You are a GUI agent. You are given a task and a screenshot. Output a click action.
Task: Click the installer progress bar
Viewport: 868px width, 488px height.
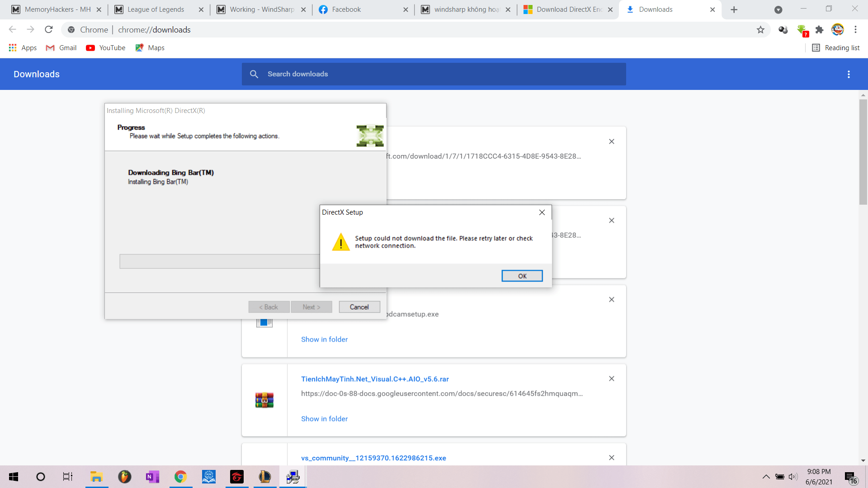pyautogui.click(x=220, y=261)
